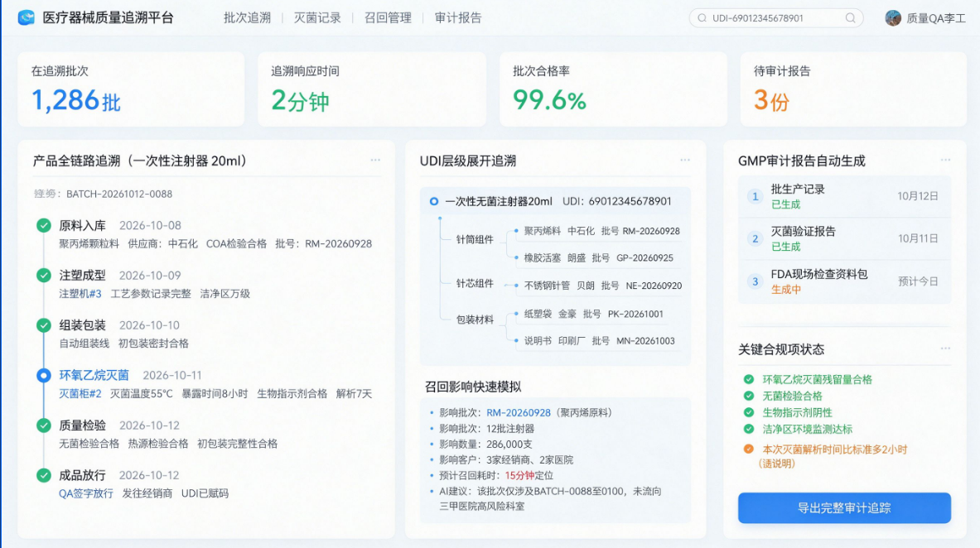The height and width of the screenshot is (548, 980).
Task: Open more options for GMP审计报告自动生成 panel
Action: click(945, 160)
